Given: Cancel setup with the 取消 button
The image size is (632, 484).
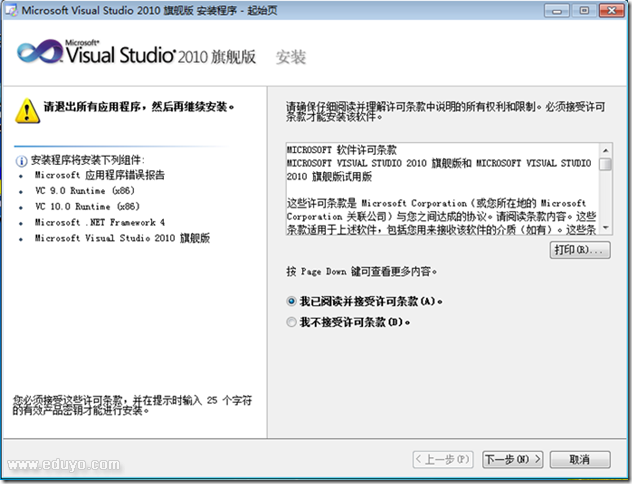Looking at the screenshot, I should tap(578, 459).
